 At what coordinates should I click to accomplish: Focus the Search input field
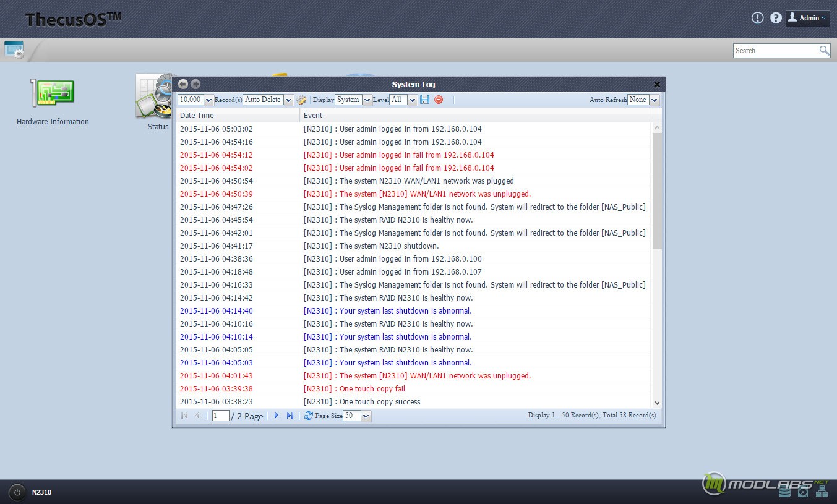coord(776,51)
